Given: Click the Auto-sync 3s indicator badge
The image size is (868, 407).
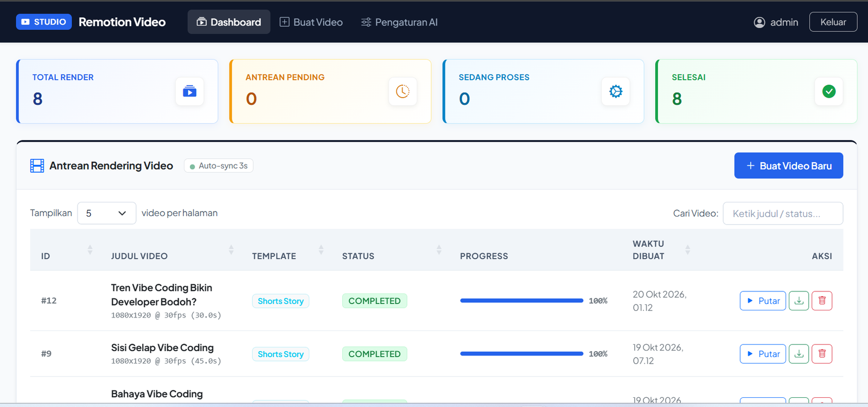Looking at the screenshot, I should [219, 166].
